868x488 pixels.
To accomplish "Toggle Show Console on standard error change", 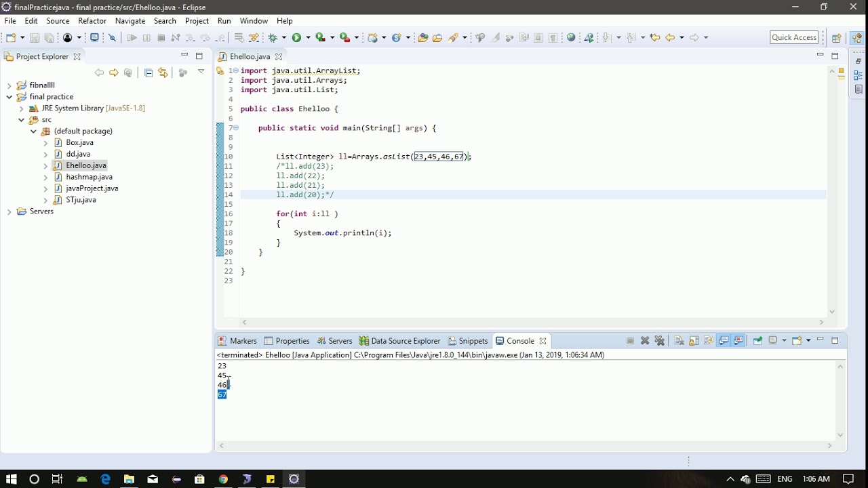I will [x=738, y=341].
